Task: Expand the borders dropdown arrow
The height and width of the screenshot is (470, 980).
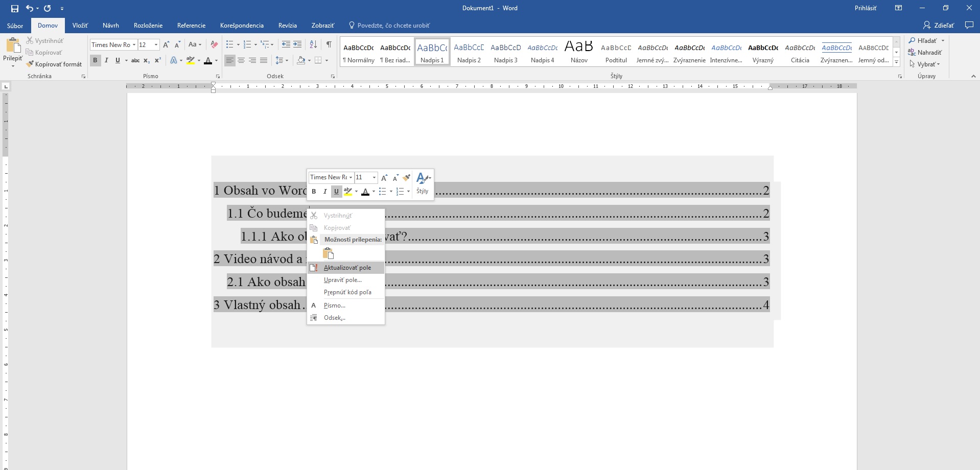Action: 326,60
